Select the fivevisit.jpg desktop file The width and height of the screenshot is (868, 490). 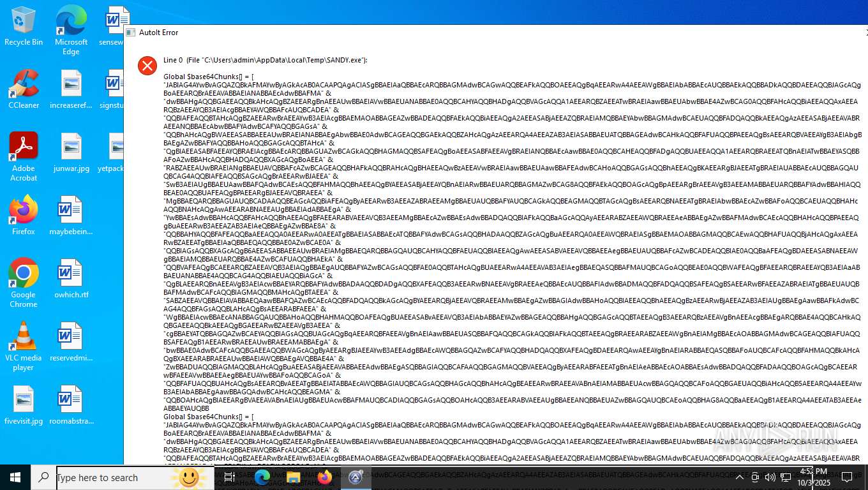point(24,405)
